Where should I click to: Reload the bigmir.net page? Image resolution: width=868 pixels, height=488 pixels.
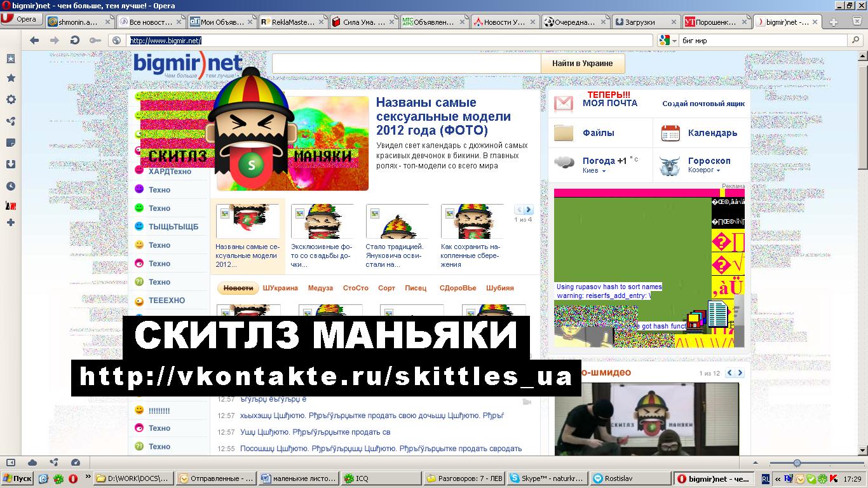coord(75,41)
